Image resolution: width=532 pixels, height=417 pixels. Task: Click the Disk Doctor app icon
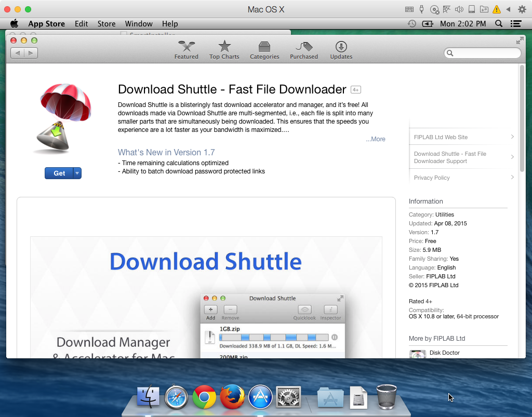pyautogui.click(x=418, y=354)
